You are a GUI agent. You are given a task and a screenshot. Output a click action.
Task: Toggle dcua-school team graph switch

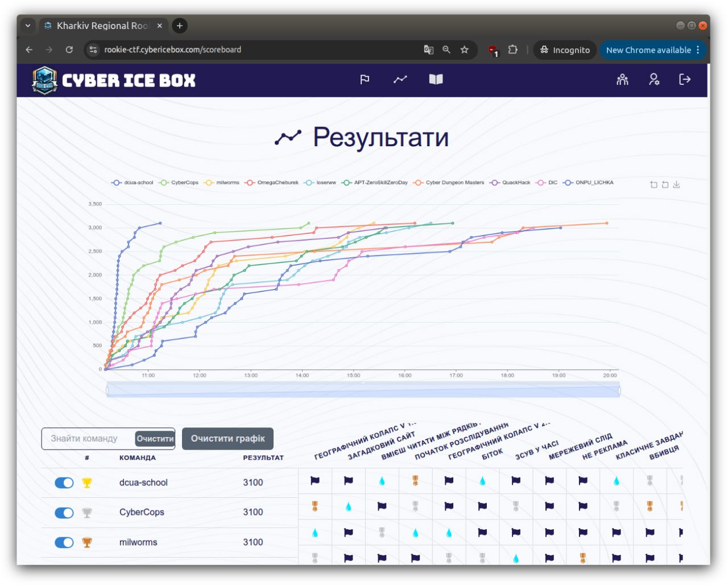click(64, 483)
